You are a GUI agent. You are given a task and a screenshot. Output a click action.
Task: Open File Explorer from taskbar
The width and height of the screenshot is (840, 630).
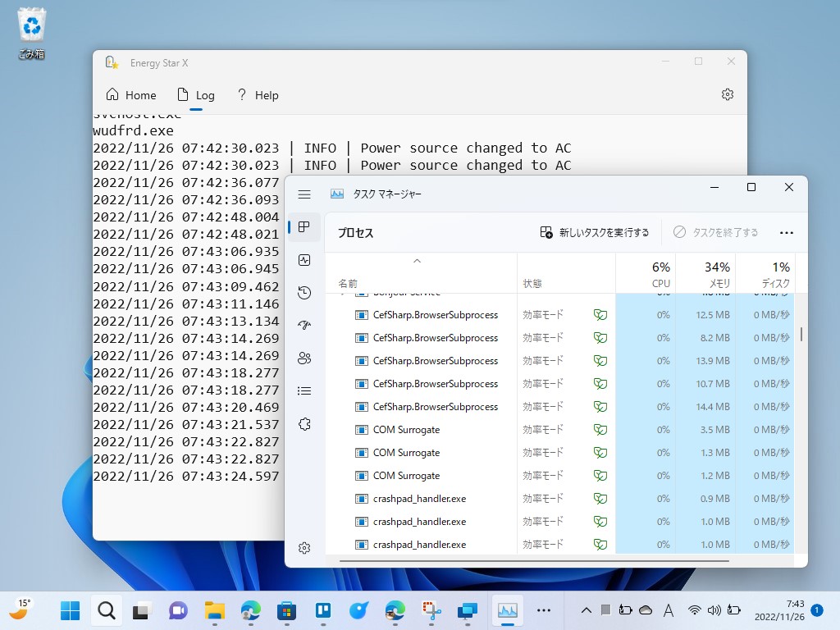coord(214,610)
